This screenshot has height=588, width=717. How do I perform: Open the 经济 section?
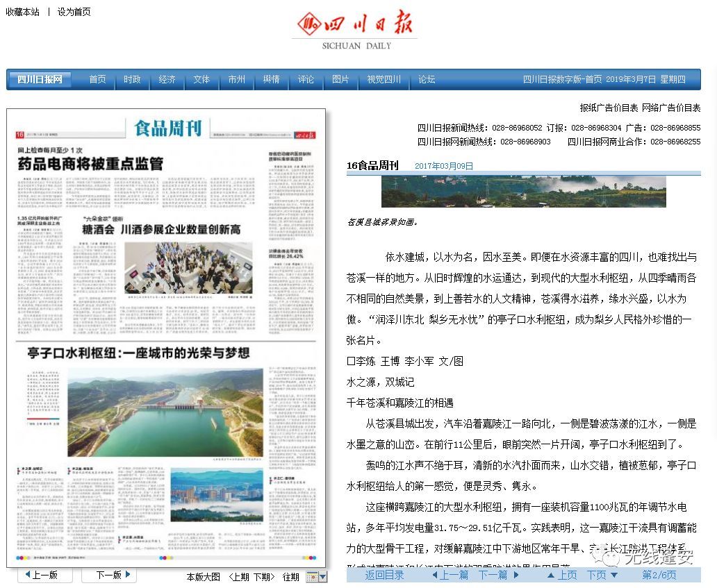click(167, 80)
